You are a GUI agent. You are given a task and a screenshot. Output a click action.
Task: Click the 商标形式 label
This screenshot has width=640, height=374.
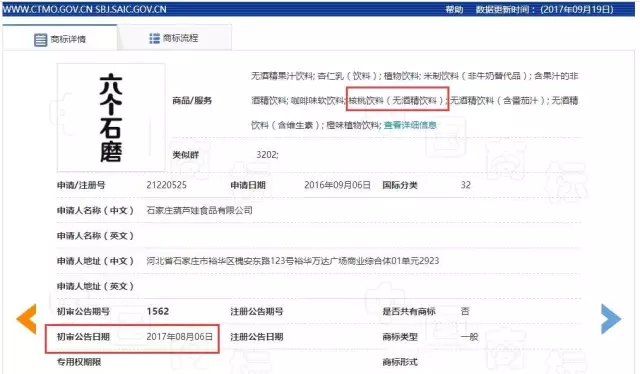(400, 362)
